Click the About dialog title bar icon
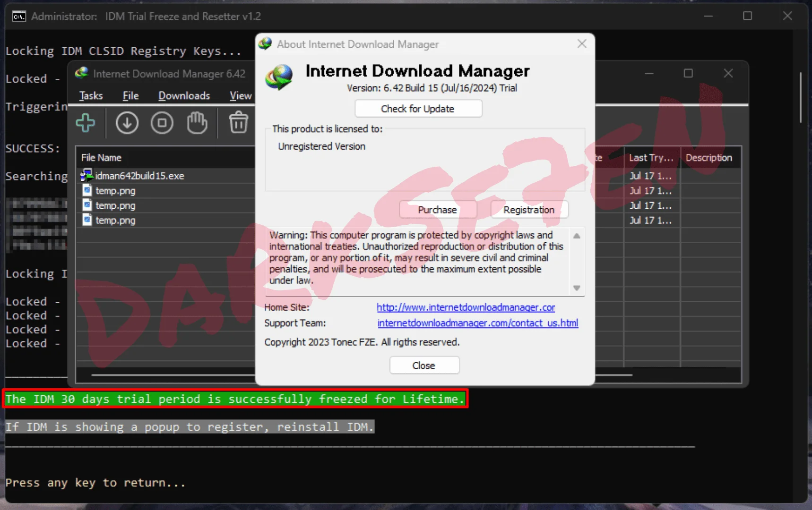The image size is (812, 510). pos(265,44)
